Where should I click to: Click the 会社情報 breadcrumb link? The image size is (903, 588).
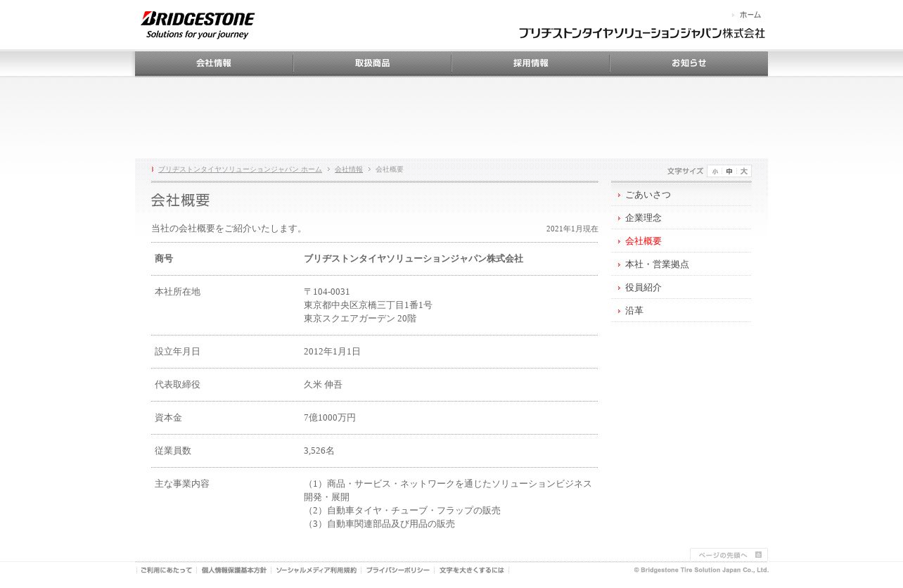coord(349,170)
